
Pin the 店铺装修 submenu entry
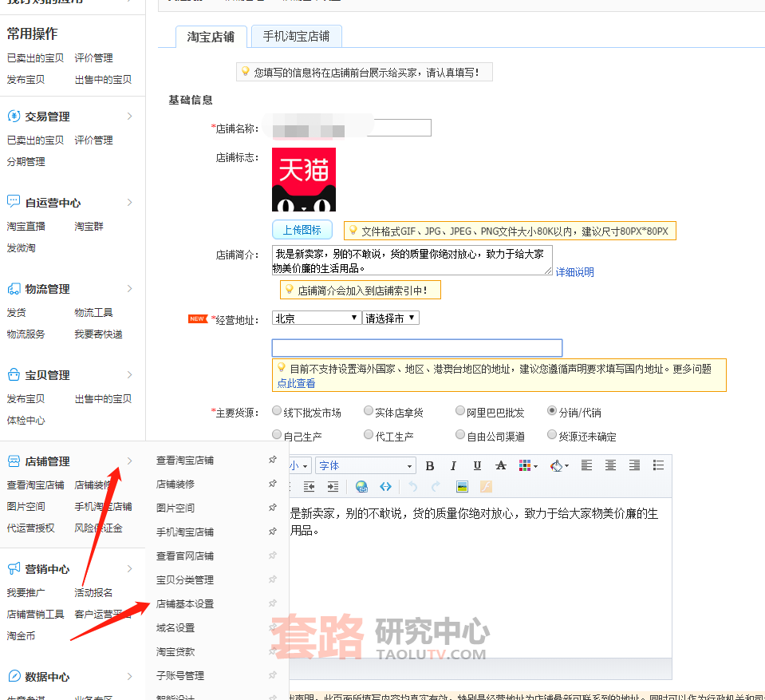[273, 483]
